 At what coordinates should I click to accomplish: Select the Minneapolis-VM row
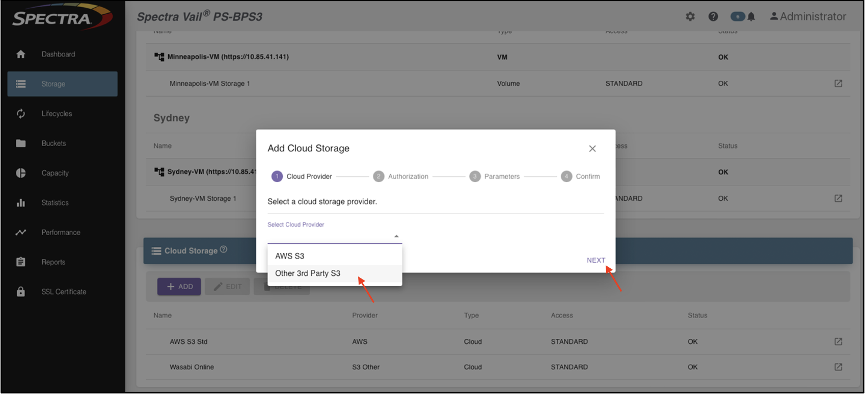point(498,57)
